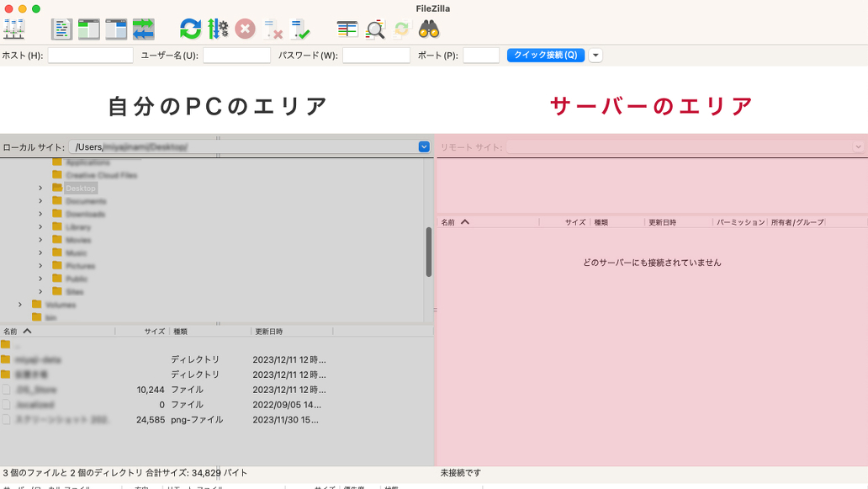Click the disconnect from server icon
Image resolution: width=868 pixels, height=489 pixels.
(273, 29)
